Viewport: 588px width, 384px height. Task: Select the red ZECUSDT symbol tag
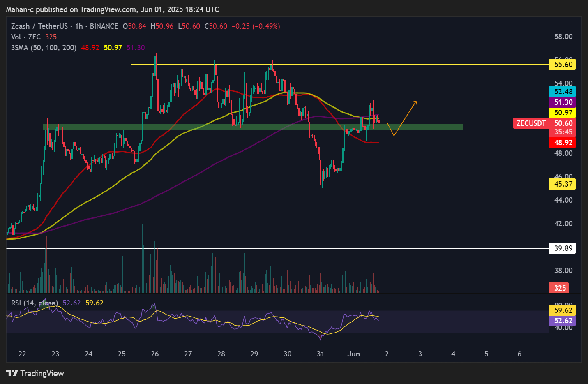coord(531,123)
